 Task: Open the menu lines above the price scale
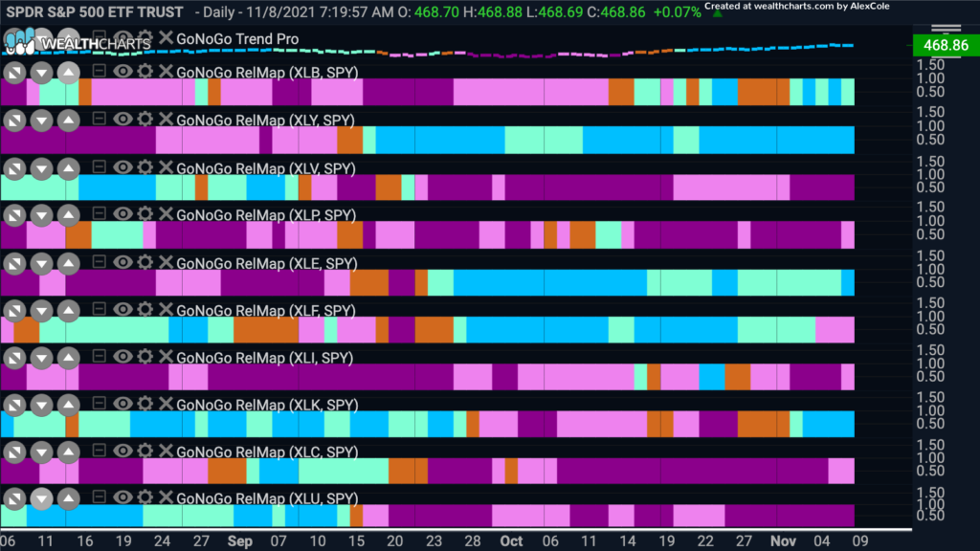tap(946, 28)
